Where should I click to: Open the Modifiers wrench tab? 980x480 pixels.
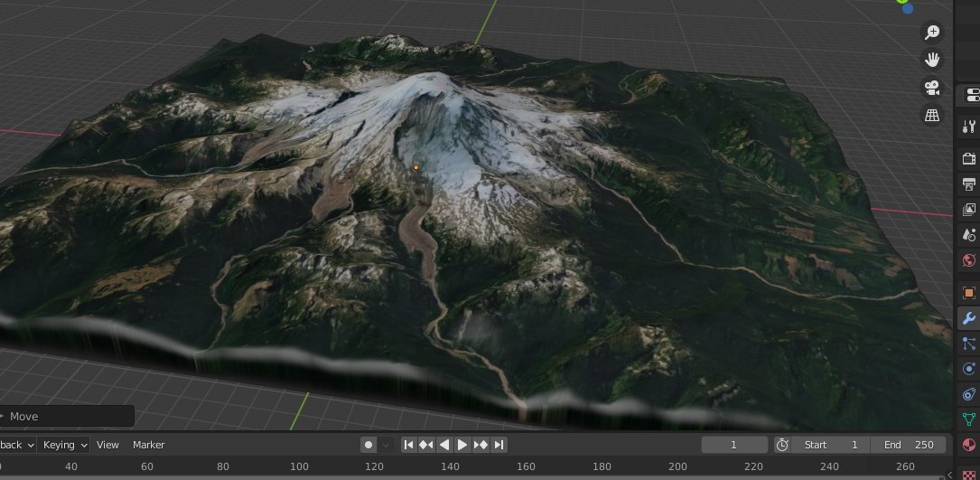coord(969,318)
